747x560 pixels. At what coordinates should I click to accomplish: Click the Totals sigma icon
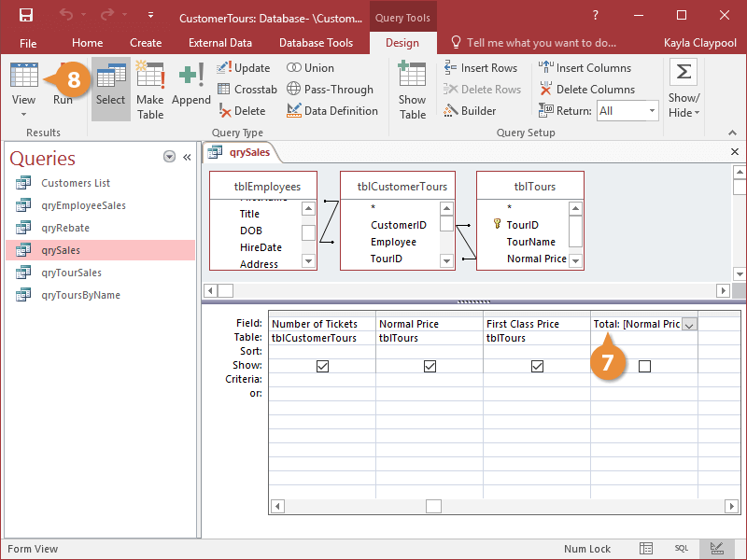[x=684, y=73]
